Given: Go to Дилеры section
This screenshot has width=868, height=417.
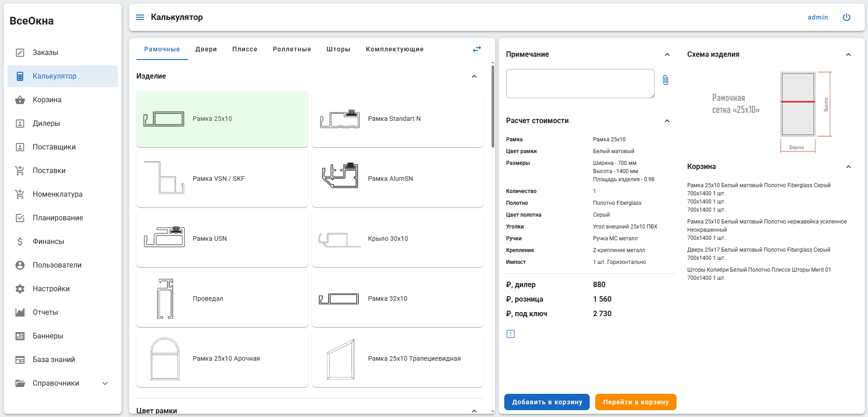Looking at the screenshot, I should pyautogui.click(x=62, y=124).
